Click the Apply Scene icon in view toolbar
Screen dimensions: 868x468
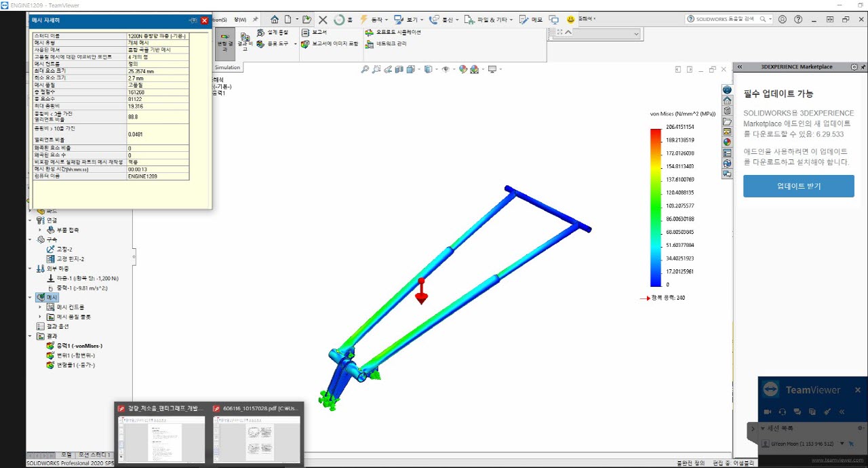pyautogui.click(x=475, y=69)
